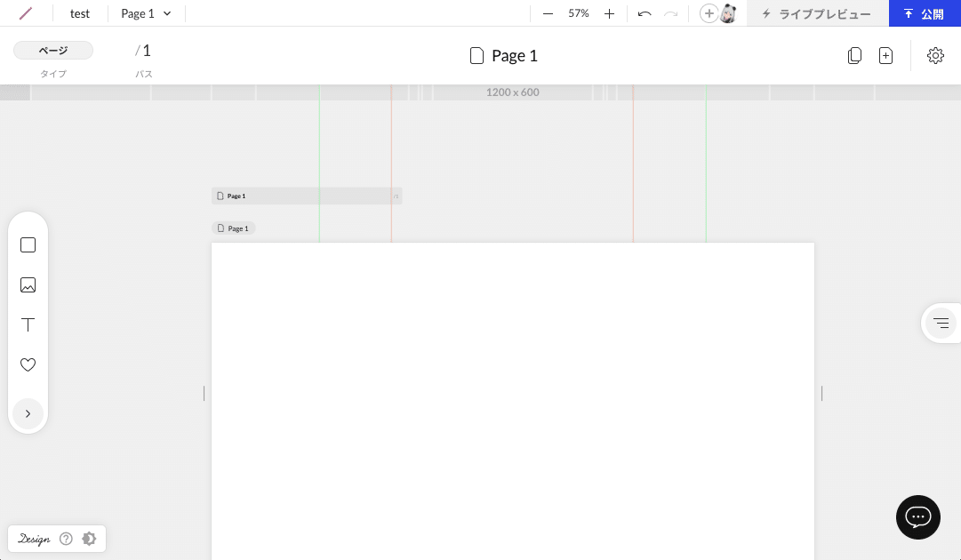The height and width of the screenshot is (560, 961).
Task: Duplicate page with the copy icon
Action: coord(854,56)
